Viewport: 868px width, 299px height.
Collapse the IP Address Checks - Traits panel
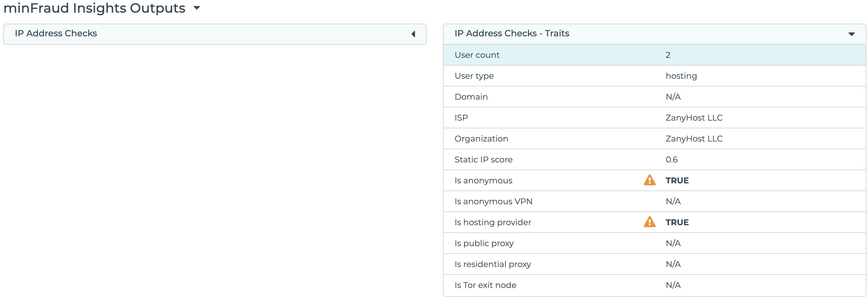(x=851, y=34)
